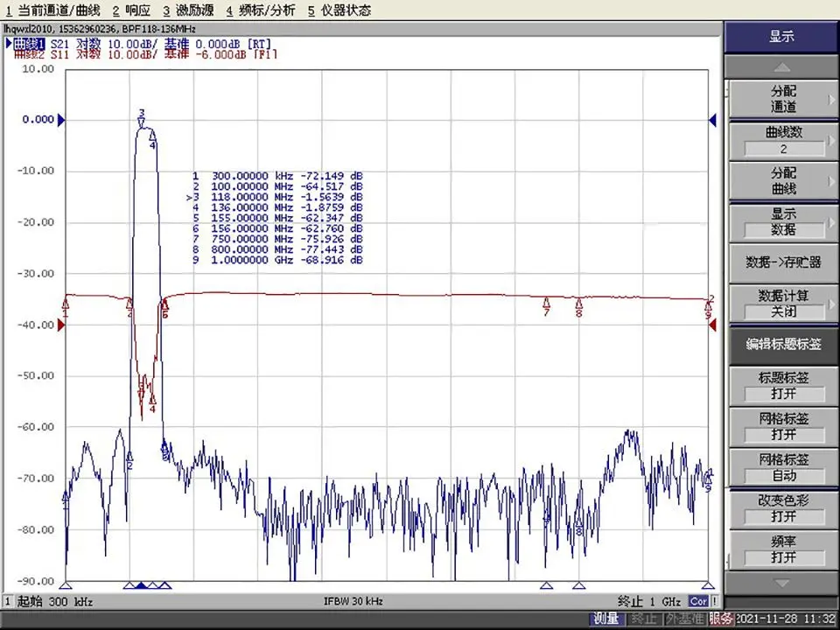Click marker 1 triangle on the frequency axis
The width and height of the screenshot is (840, 630).
pos(66,585)
